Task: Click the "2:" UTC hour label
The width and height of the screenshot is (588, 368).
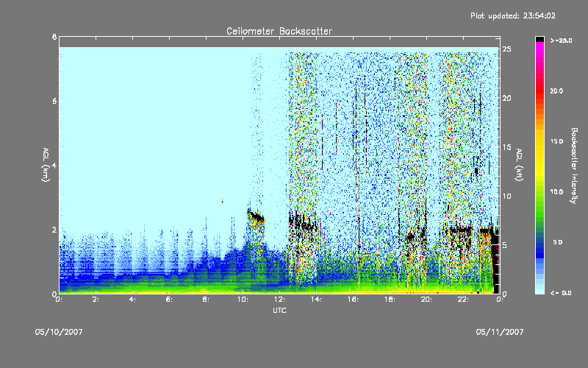Action: coord(96,300)
